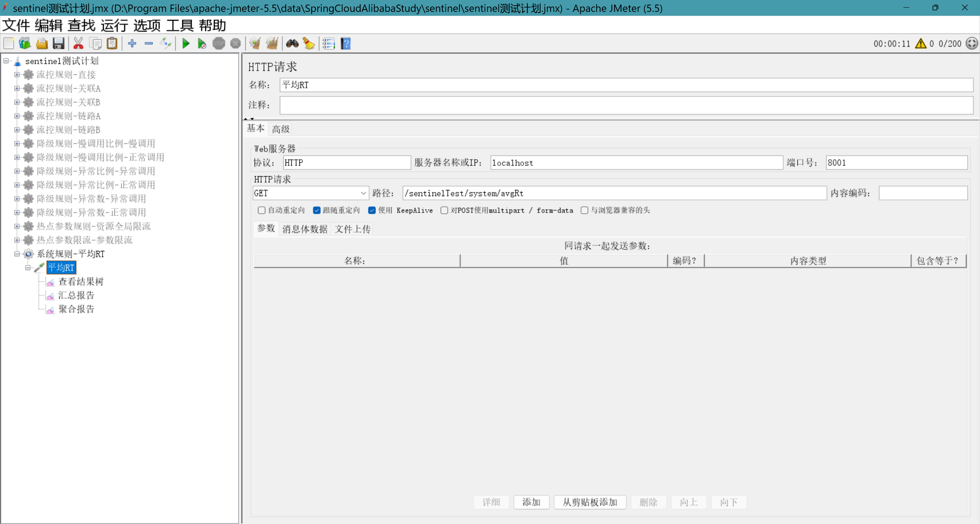Click the yellow warning triangle in the status bar
The height and width of the screenshot is (524, 980).
click(920, 43)
